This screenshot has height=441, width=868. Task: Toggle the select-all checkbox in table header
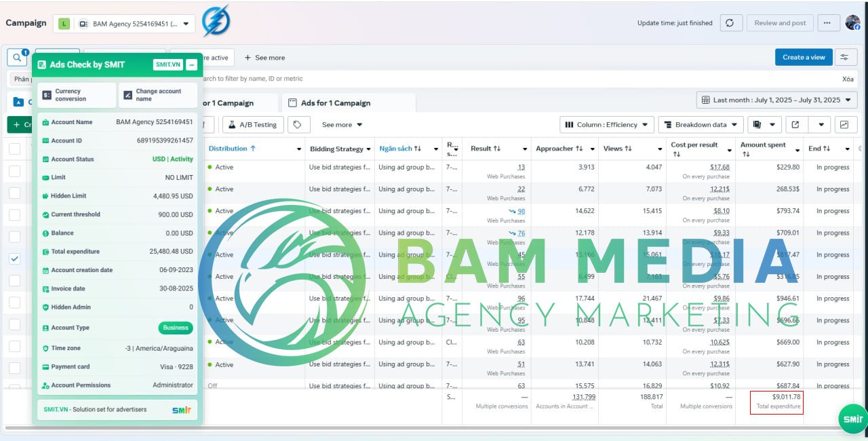click(x=15, y=149)
